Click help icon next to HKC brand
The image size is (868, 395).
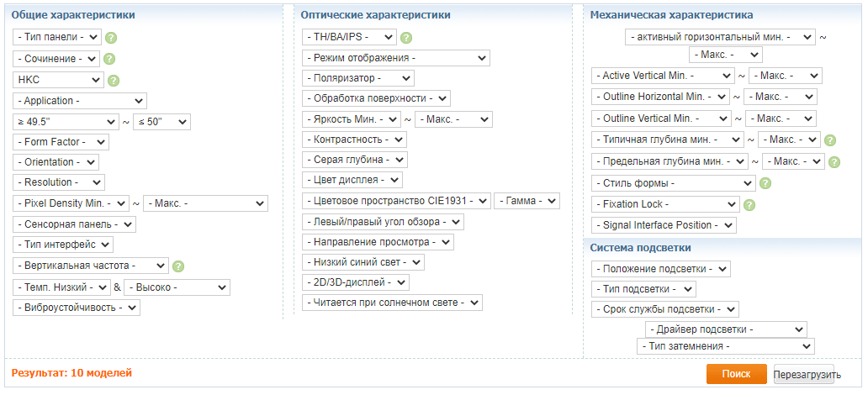coord(114,81)
